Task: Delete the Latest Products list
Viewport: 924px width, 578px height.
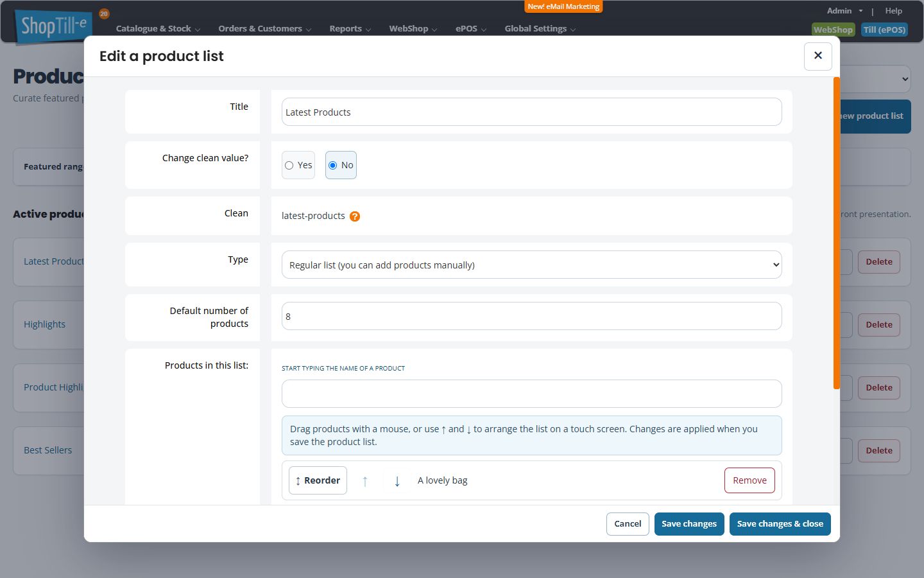Action: 879,262
